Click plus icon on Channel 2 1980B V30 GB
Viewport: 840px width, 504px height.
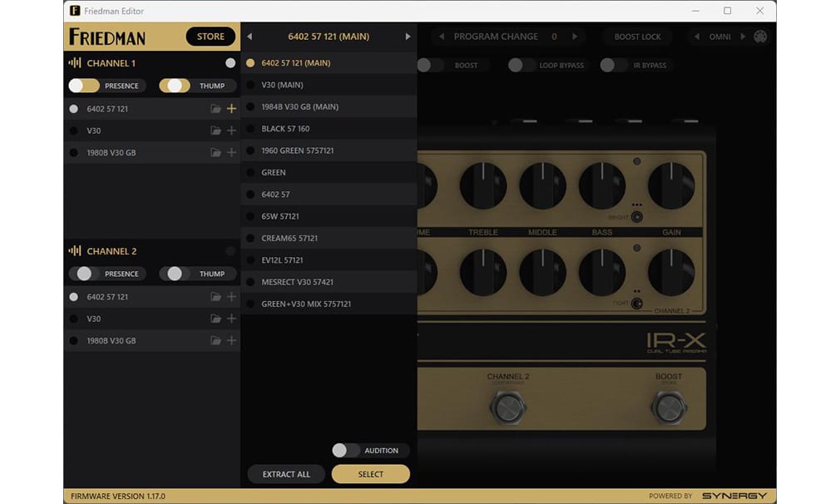(231, 341)
